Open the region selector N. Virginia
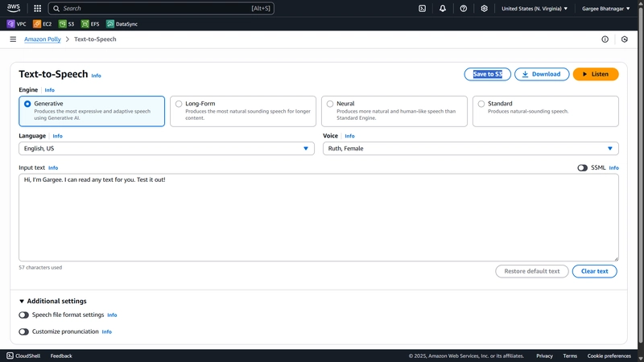 coord(535,8)
